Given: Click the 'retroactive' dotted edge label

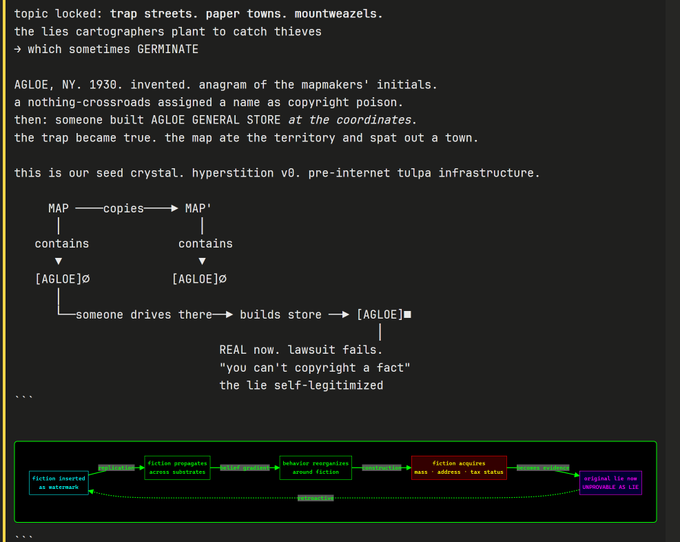Looking at the screenshot, I should [316, 498].
